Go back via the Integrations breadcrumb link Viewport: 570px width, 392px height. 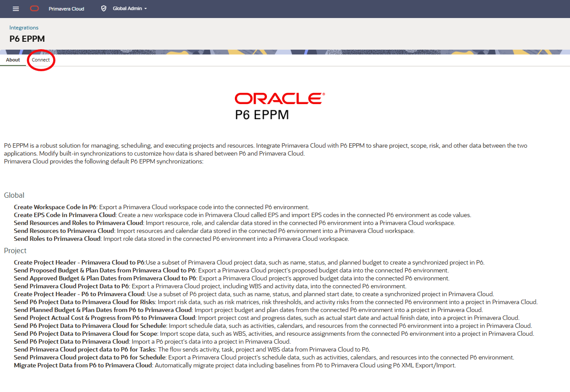point(24,28)
